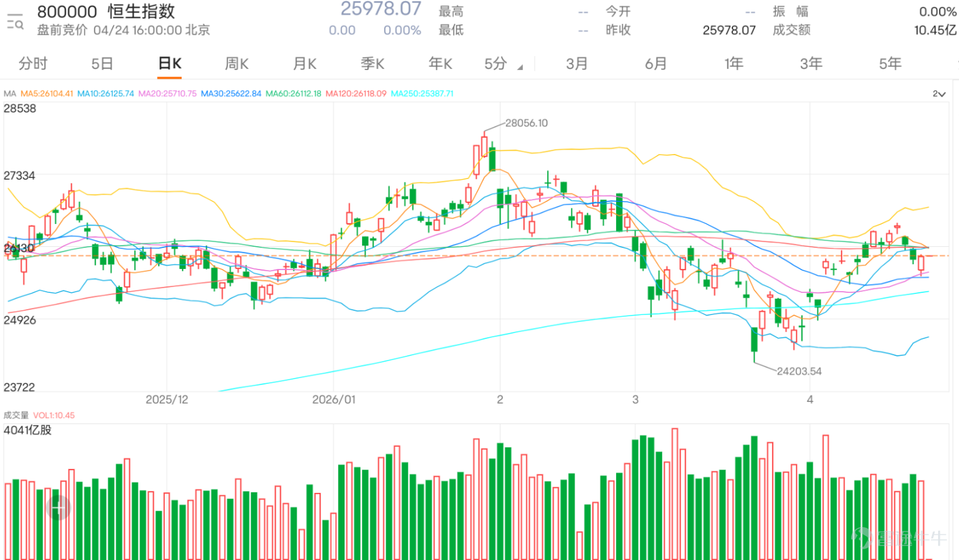
Task: Select the 周K weekly candlestick tab
Action: [237, 63]
